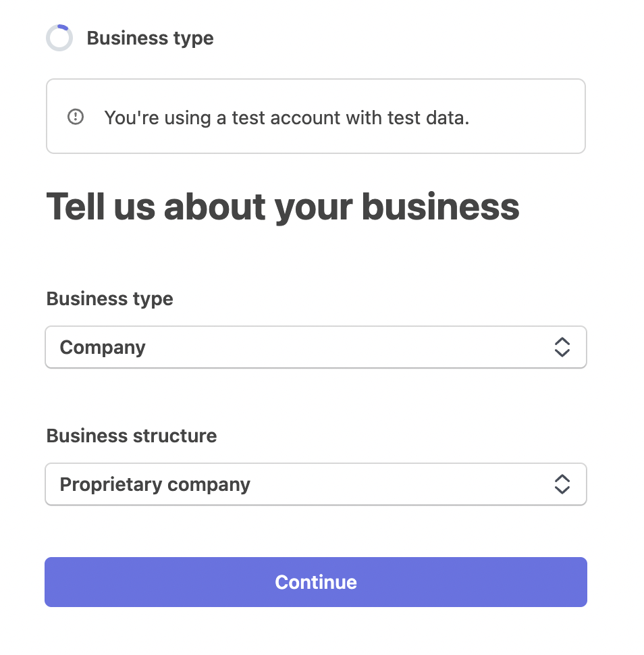Focus the Proprietary company select box middle area
The image size is (644, 655).
click(x=316, y=484)
